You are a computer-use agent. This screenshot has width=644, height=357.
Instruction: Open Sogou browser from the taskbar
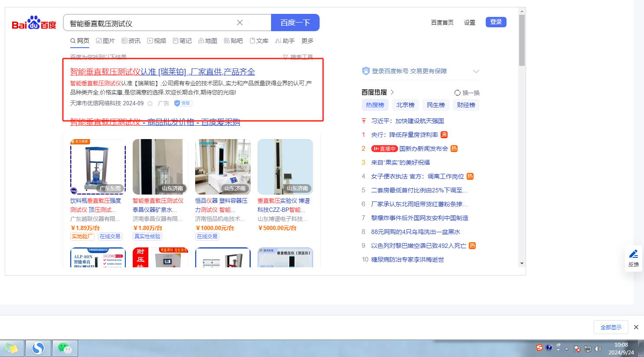pyautogui.click(x=38, y=348)
